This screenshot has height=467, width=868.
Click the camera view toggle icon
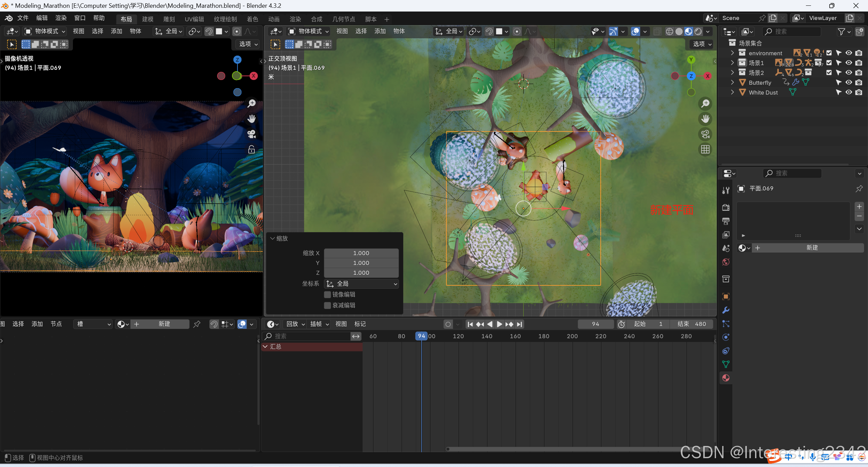point(705,134)
